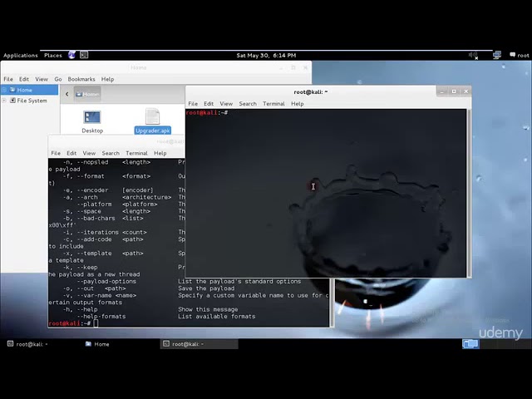Click 'Show this message' text in back terminal
This screenshot has height=399, width=532.
tap(208, 309)
